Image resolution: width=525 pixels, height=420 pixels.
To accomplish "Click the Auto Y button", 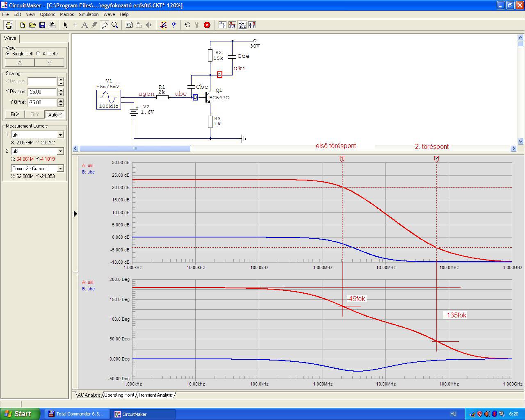I will pos(55,114).
